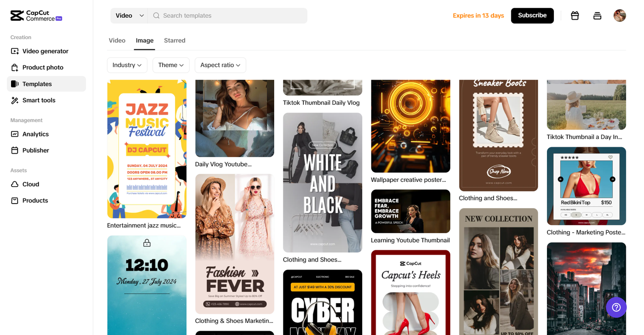The width and height of the screenshot is (644, 335).
Task: Open the Red Bikini Top poster template
Action: click(x=587, y=186)
